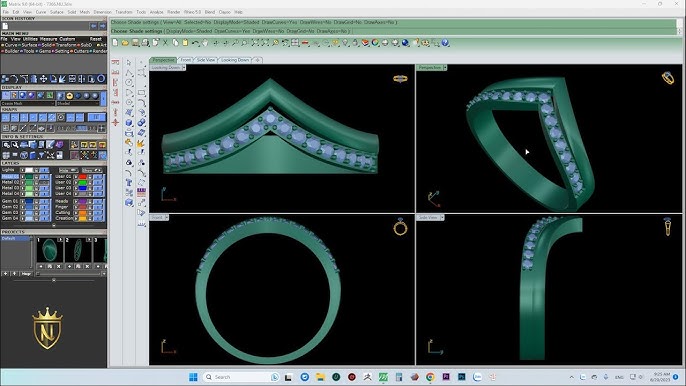
Task: Open the Curve menu in menu bar
Action: (41, 12)
